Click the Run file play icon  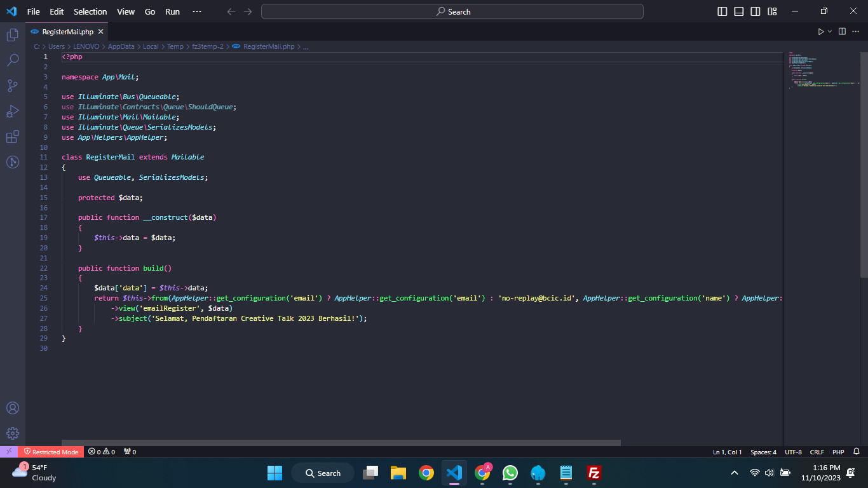coord(820,31)
